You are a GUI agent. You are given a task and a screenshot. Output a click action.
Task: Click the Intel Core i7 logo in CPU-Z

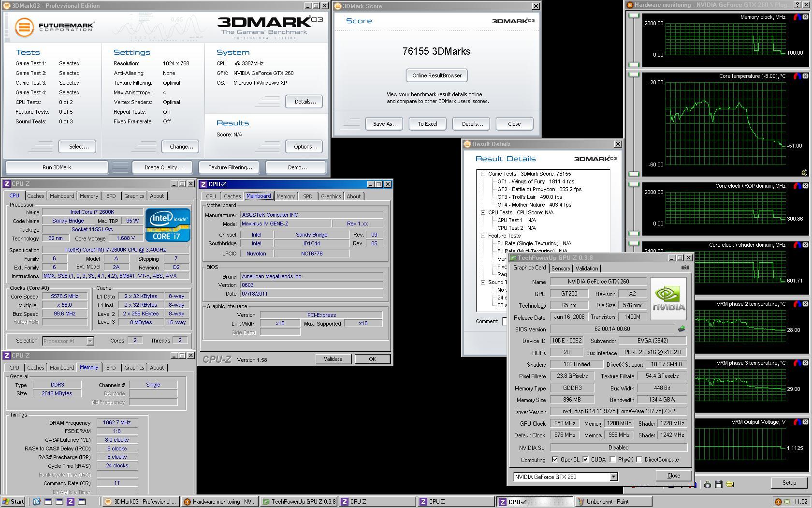(x=168, y=225)
